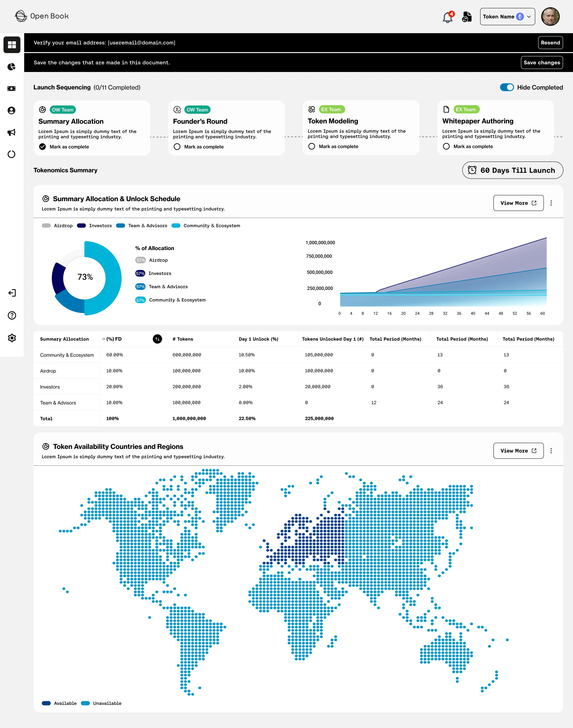Click Tokens Unlocked Day 1 (#) header
The image size is (573, 728).
point(333,339)
